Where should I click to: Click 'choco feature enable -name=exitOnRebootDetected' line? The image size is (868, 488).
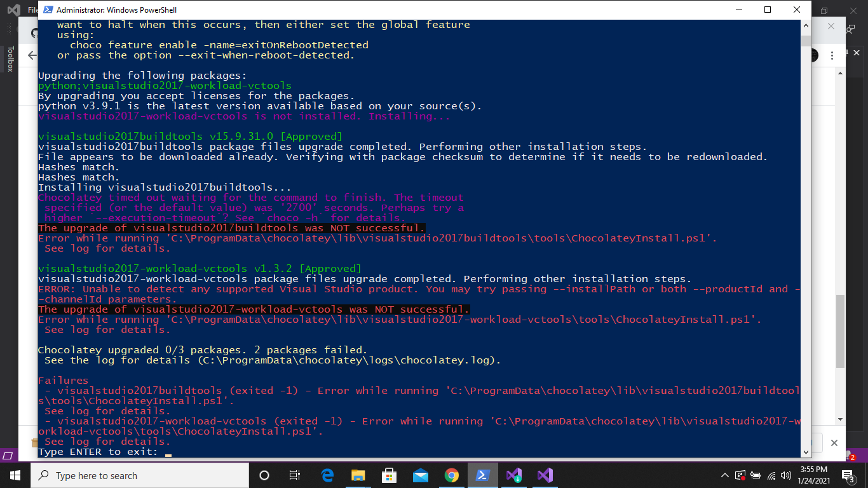click(219, 45)
